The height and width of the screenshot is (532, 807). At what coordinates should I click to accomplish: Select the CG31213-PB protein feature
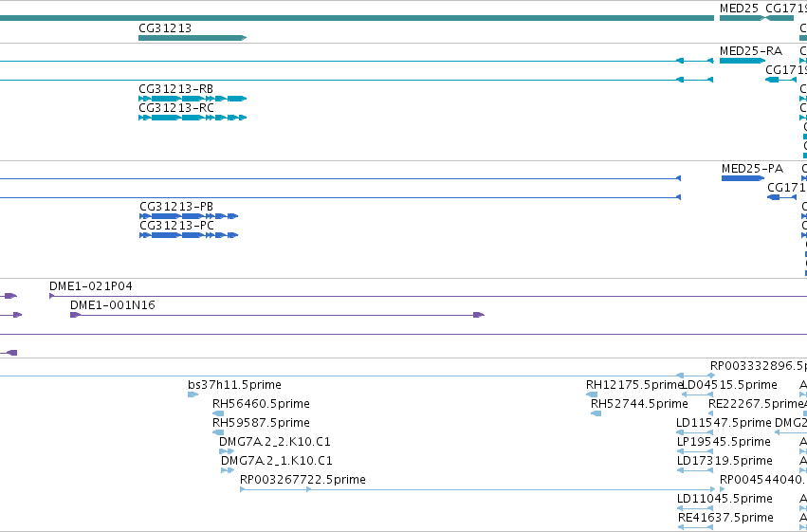(x=189, y=216)
